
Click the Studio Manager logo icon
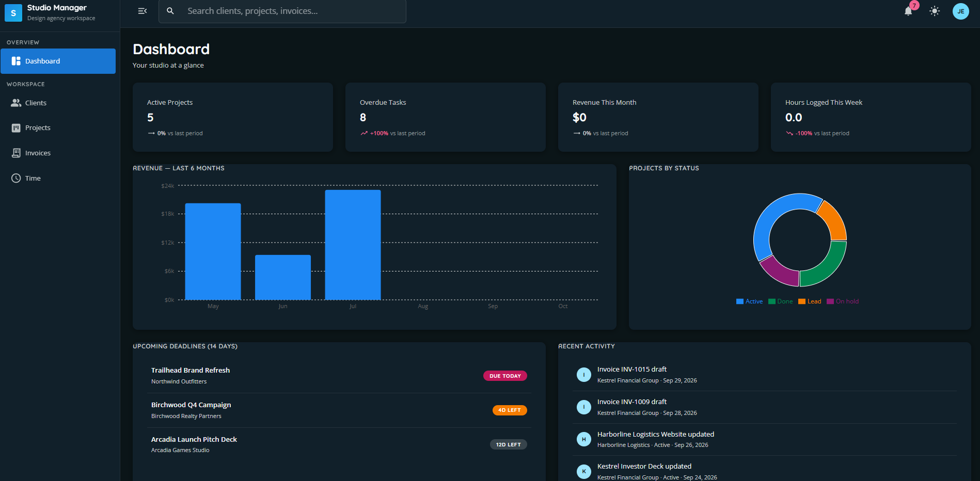(x=13, y=13)
